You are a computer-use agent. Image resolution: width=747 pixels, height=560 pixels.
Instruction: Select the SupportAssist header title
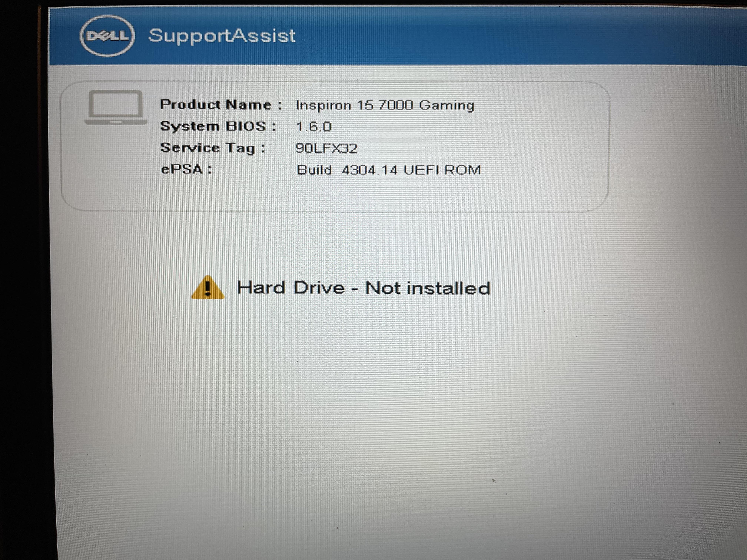click(222, 36)
